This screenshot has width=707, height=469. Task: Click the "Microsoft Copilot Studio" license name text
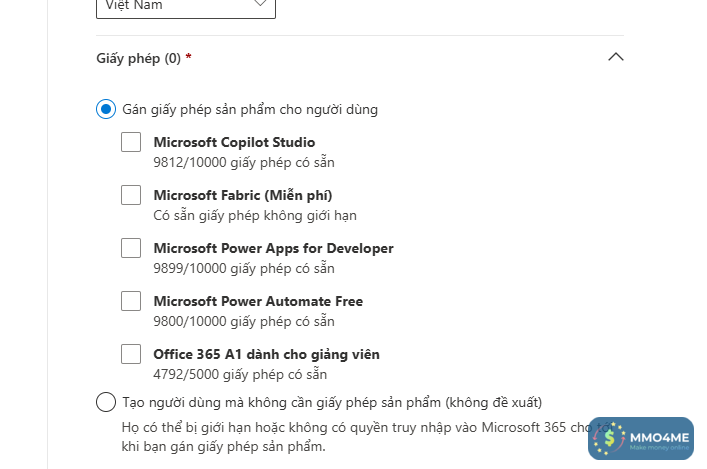[234, 142]
